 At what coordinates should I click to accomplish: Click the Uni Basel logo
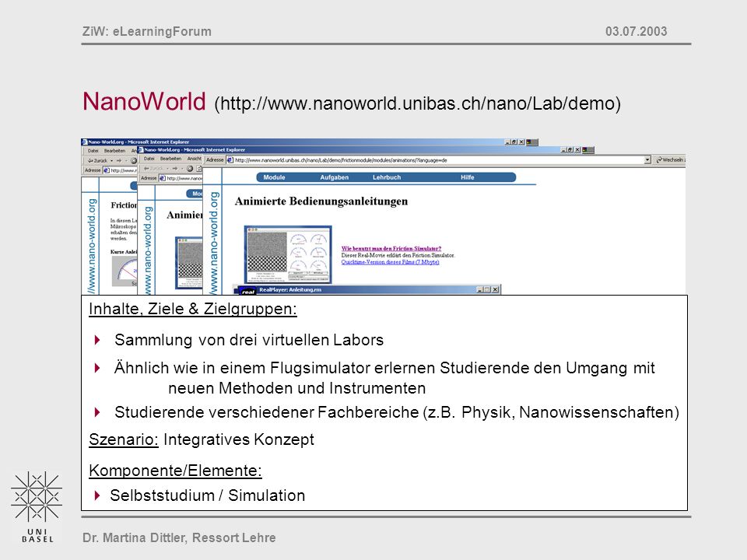coord(37,507)
